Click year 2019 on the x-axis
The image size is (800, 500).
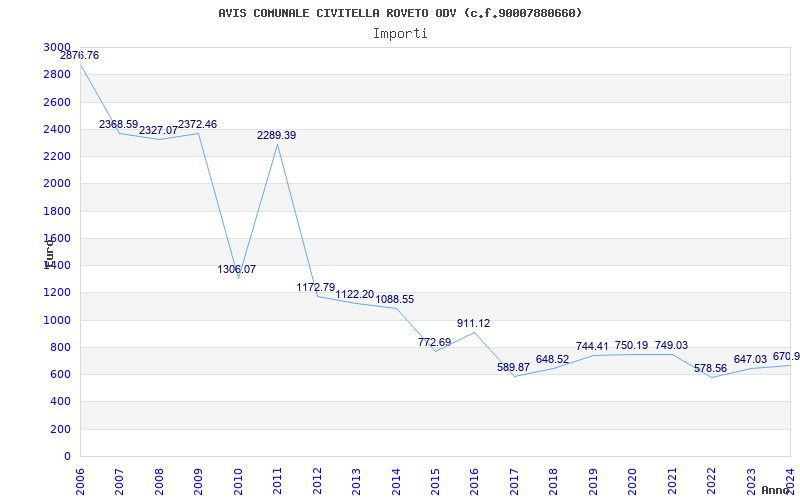click(593, 482)
